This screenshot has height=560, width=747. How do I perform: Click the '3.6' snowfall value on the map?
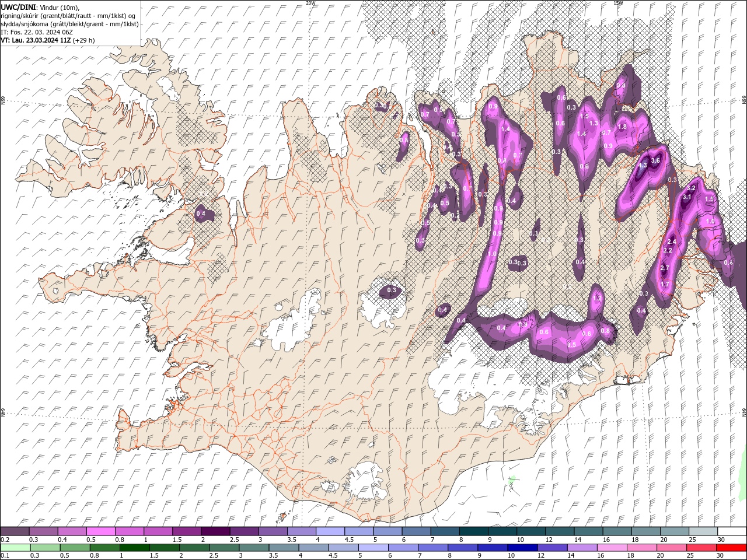click(655, 160)
